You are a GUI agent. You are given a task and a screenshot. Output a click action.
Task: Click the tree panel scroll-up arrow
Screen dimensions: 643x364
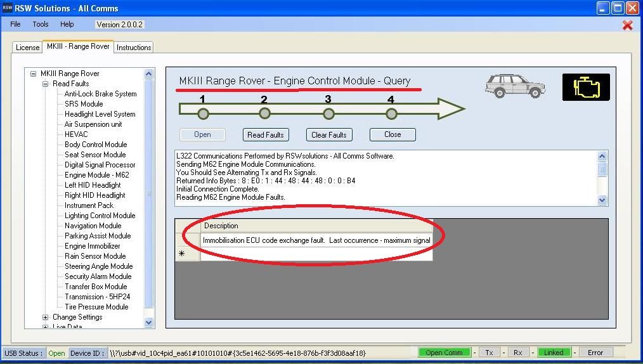click(x=149, y=74)
